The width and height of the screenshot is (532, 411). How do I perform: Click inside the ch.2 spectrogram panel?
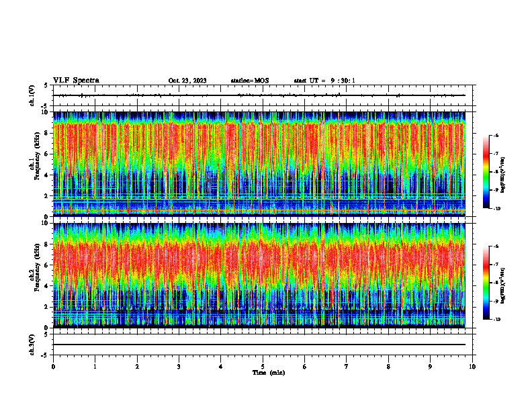[259, 275]
